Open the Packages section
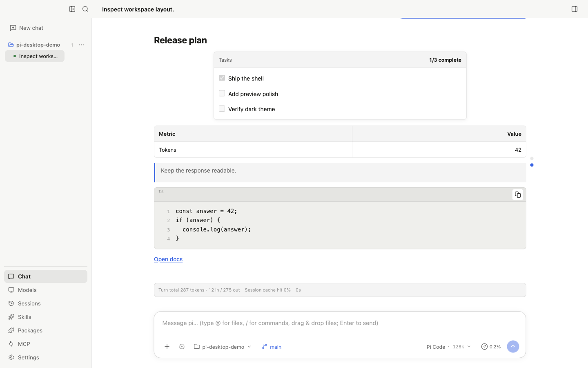The height and width of the screenshot is (368, 588). 46,330
